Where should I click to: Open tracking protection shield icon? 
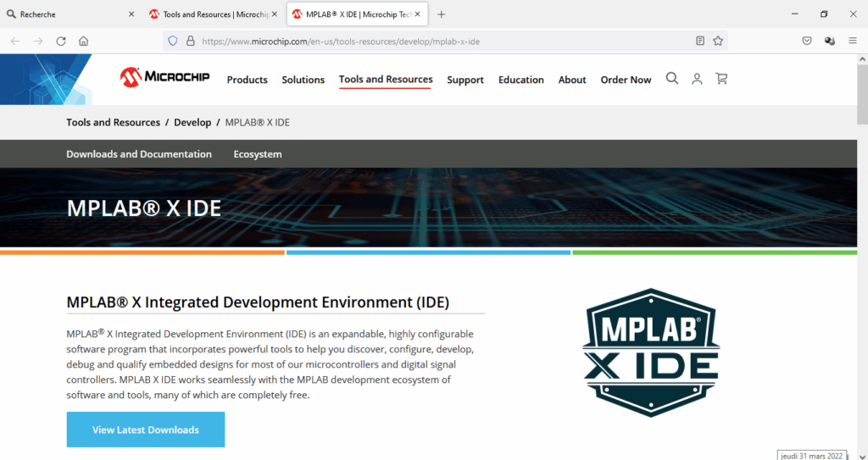click(173, 41)
